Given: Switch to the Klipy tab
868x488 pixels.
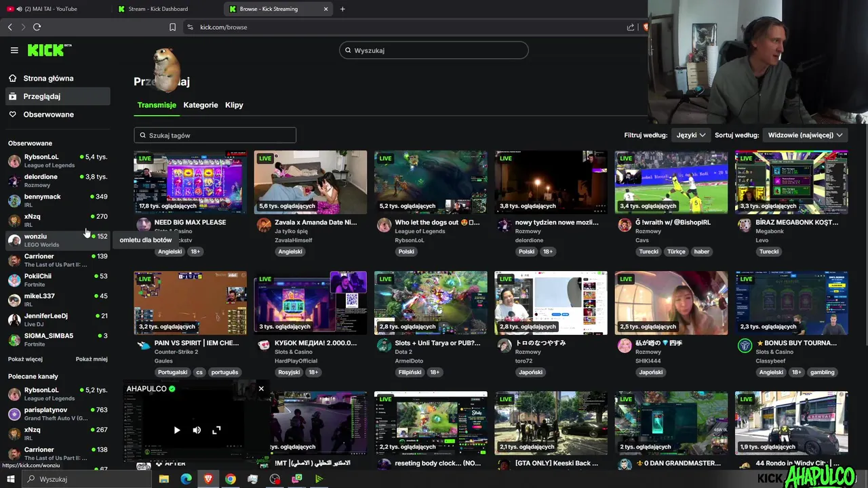Looking at the screenshot, I should coord(234,105).
